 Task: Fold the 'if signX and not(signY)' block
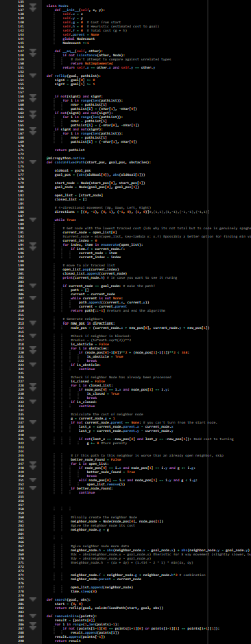coord(33,129)
